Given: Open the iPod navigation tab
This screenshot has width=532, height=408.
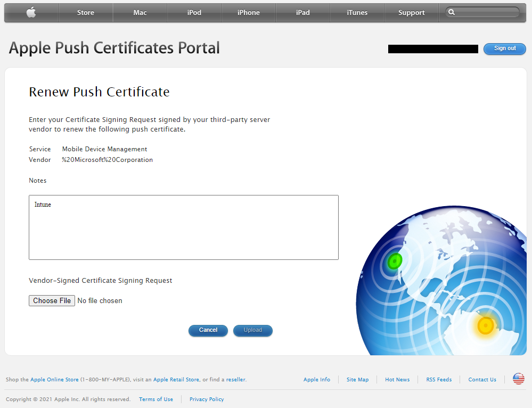Looking at the screenshot, I should point(194,13).
